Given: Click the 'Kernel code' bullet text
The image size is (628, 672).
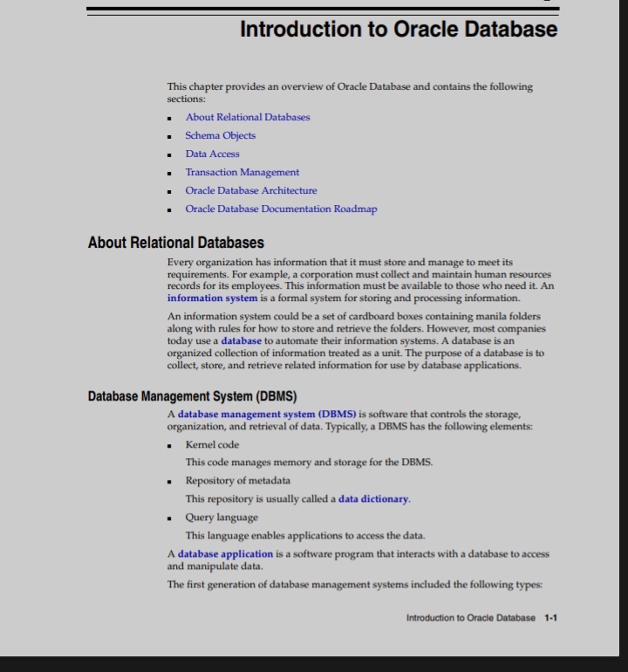Looking at the screenshot, I should (x=212, y=445).
